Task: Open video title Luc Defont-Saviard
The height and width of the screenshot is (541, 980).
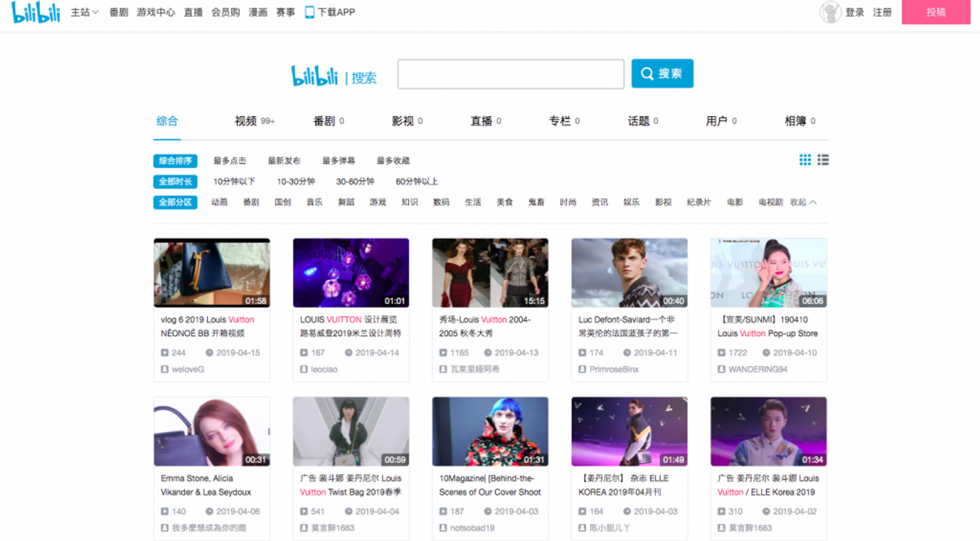Action: 628,327
